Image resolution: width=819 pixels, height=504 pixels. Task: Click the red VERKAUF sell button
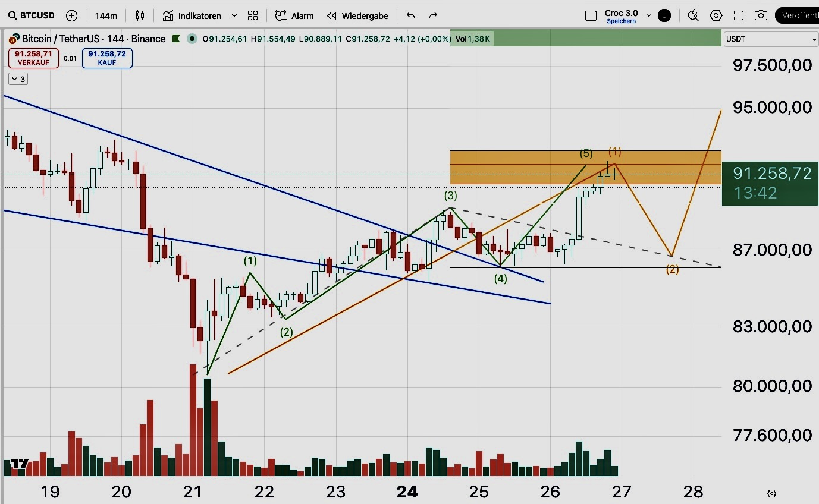pos(33,58)
